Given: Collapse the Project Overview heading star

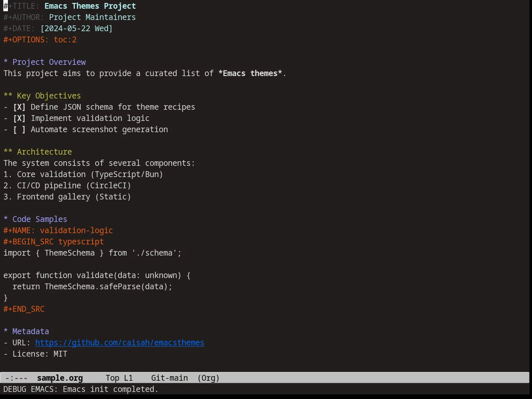Looking at the screenshot, I should (x=6, y=62).
